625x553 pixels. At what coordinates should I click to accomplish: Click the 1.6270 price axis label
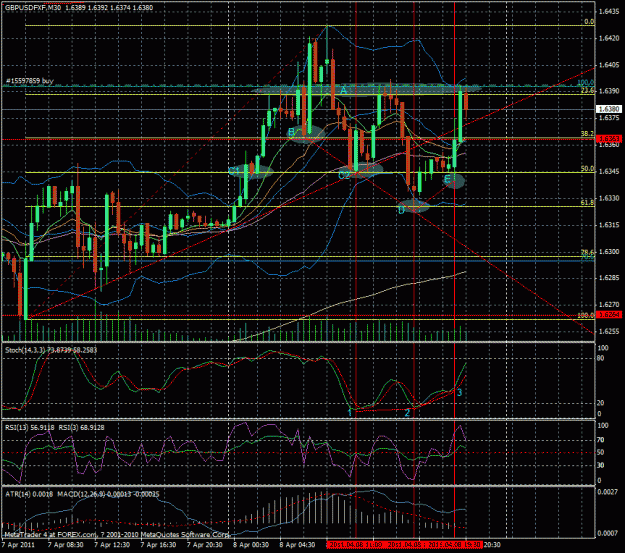609,305
